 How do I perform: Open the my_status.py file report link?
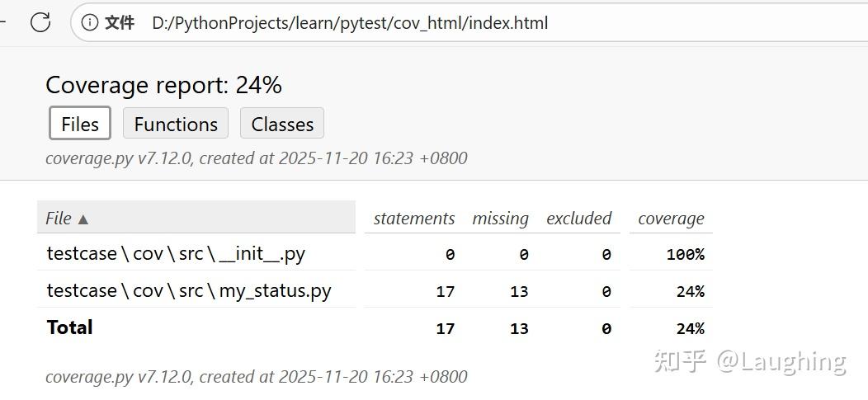189,290
